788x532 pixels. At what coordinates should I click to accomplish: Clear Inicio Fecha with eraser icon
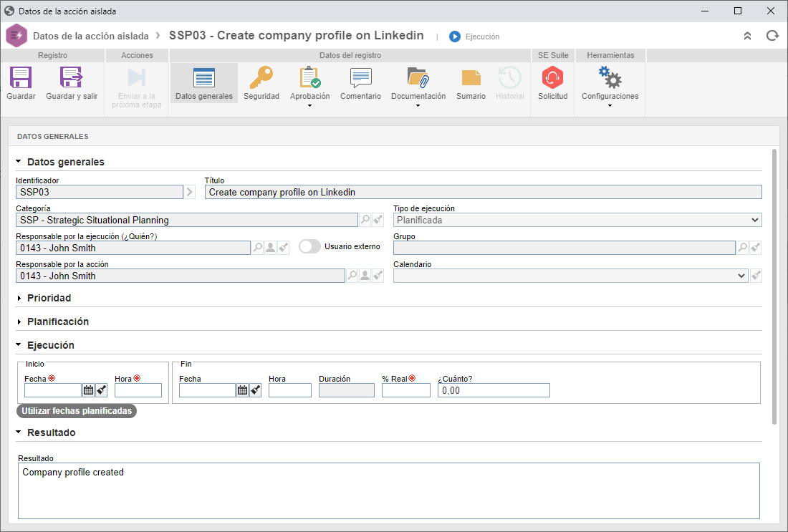point(101,390)
